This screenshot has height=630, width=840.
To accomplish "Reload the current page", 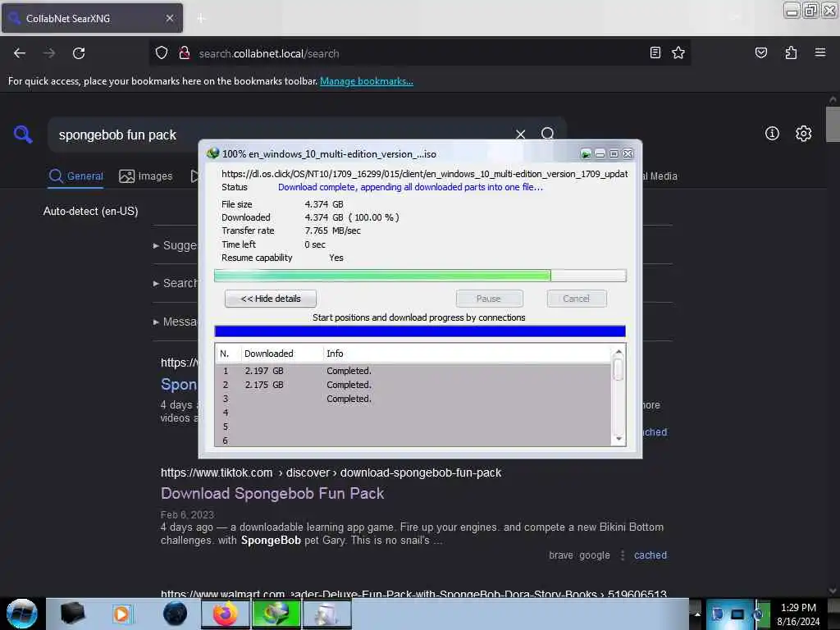I will (79, 53).
